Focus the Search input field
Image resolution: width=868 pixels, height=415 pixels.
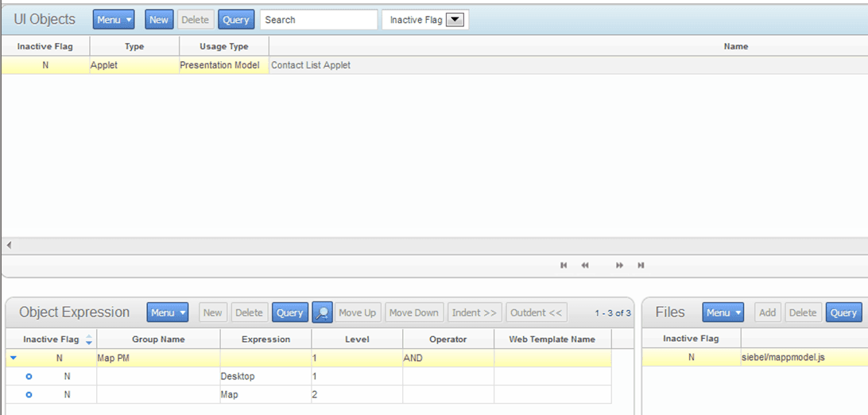click(x=319, y=19)
